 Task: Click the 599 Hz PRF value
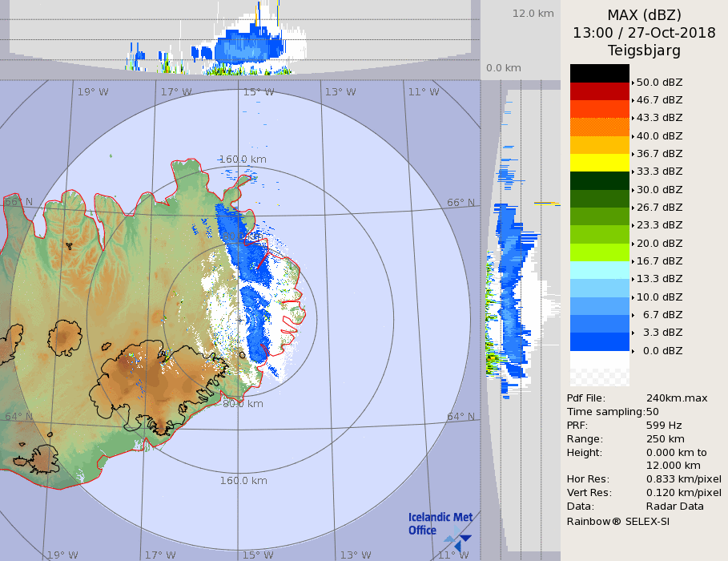tap(664, 426)
